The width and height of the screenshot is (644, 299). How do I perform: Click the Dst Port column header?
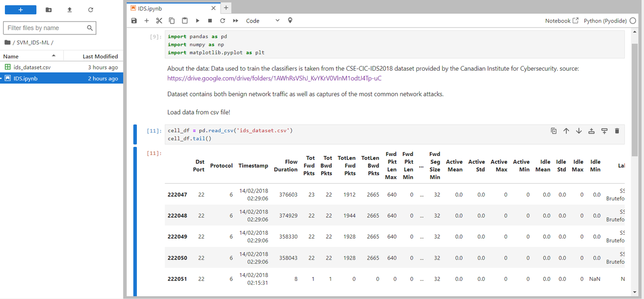click(199, 166)
